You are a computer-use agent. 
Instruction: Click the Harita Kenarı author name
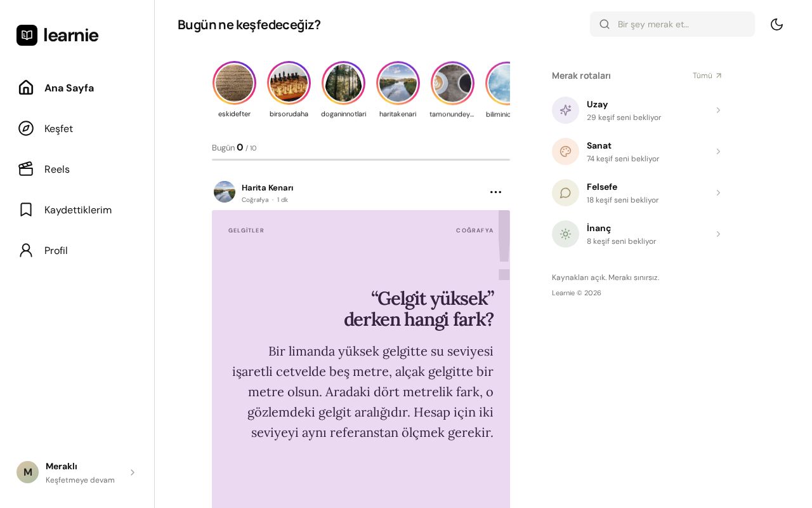point(267,187)
